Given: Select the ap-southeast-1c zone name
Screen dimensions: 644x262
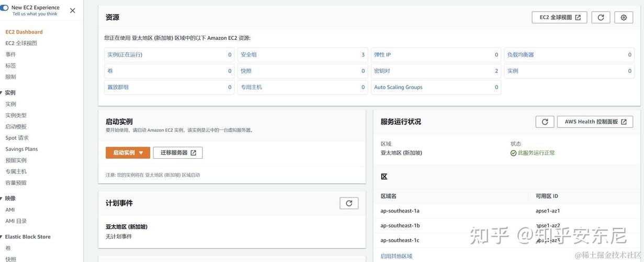Looking at the screenshot, I should (x=400, y=240).
